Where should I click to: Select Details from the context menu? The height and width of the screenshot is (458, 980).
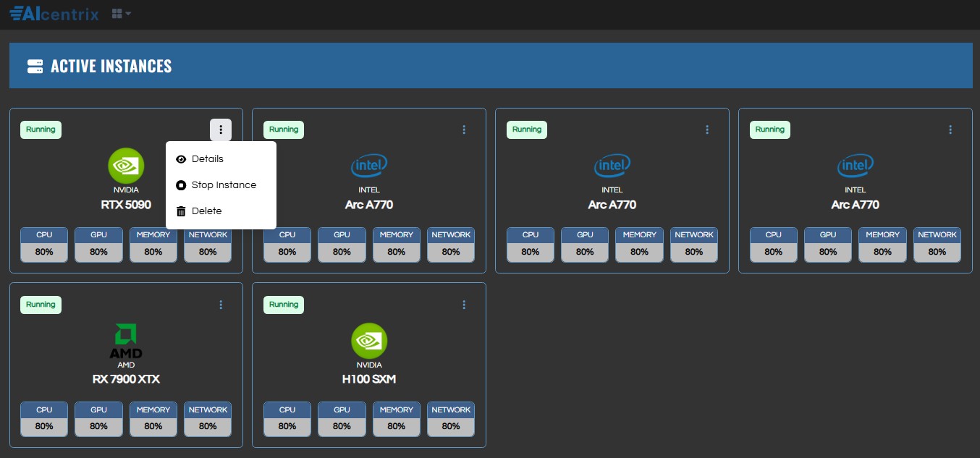coord(207,159)
